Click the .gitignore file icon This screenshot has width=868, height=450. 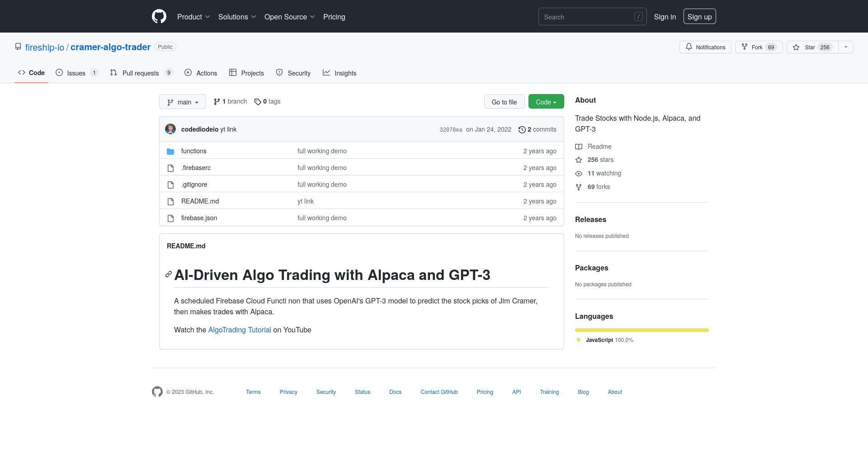point(170,185)
